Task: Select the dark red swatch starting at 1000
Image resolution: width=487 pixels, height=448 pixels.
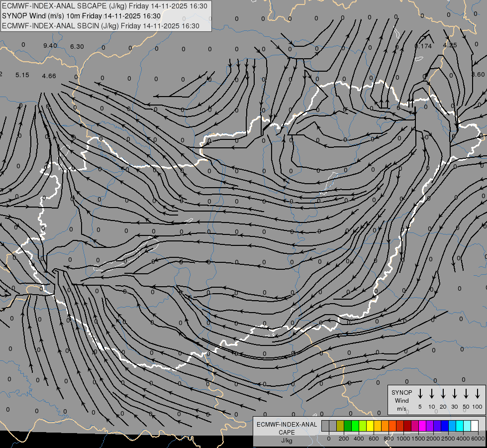Action: (x=407, y=426)
